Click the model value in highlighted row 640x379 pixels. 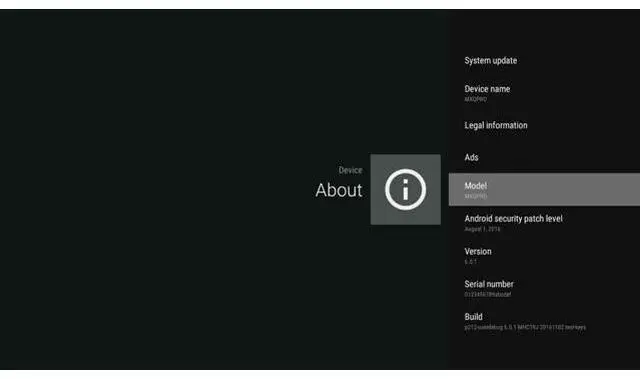pyautogui.click(x=476, y=196)
